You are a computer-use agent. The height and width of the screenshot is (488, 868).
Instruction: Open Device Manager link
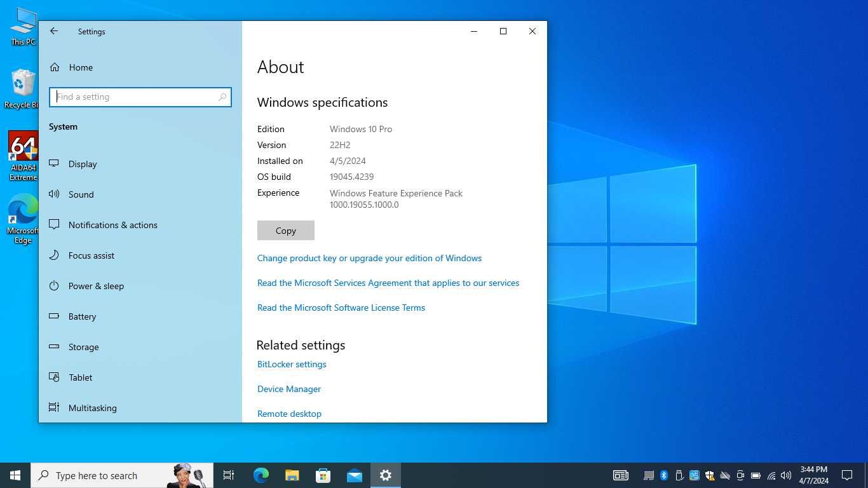(289, 389)
